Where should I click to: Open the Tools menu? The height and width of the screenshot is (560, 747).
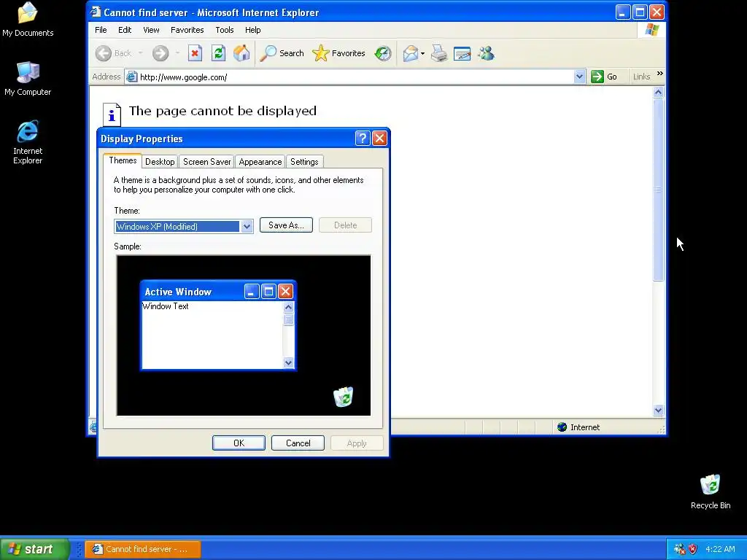click(x=225, y=29)
